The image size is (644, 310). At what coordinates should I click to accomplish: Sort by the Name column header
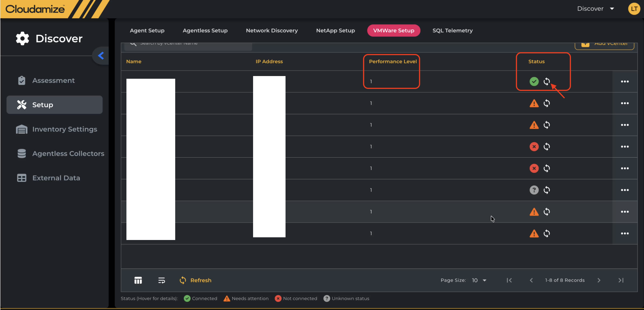point(134,62)
